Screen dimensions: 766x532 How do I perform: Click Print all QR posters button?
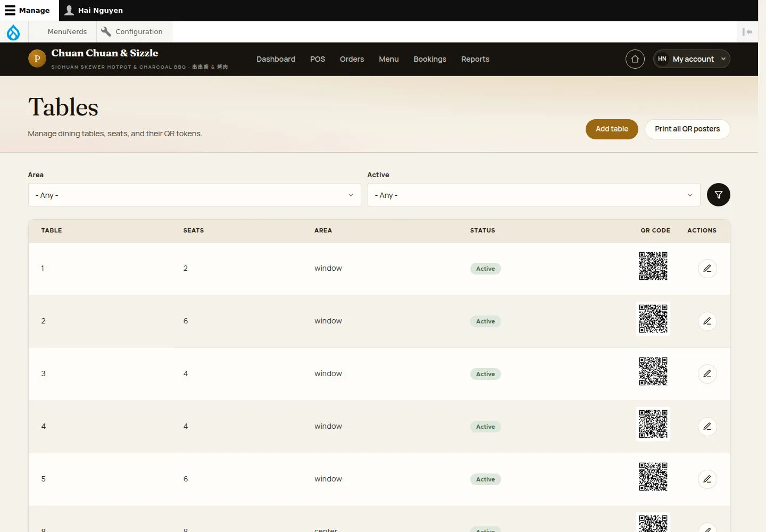[x=687, y=129]
